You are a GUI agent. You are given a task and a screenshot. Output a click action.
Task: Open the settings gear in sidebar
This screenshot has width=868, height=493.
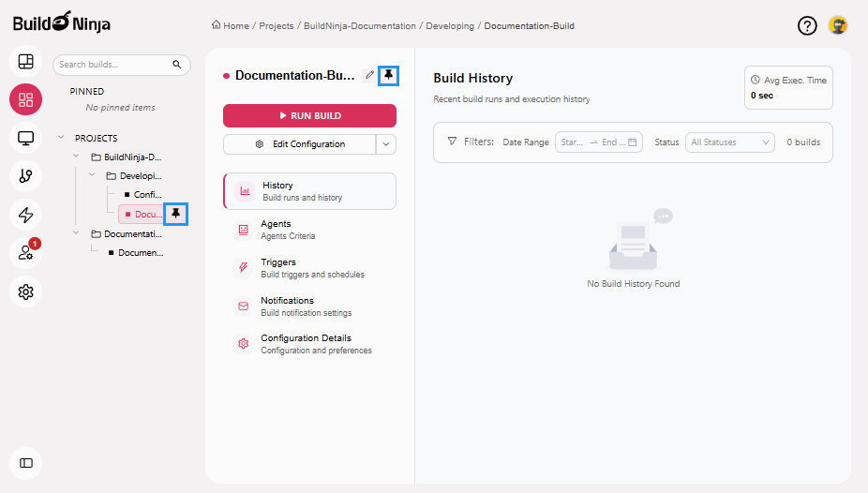pos(25,292)
